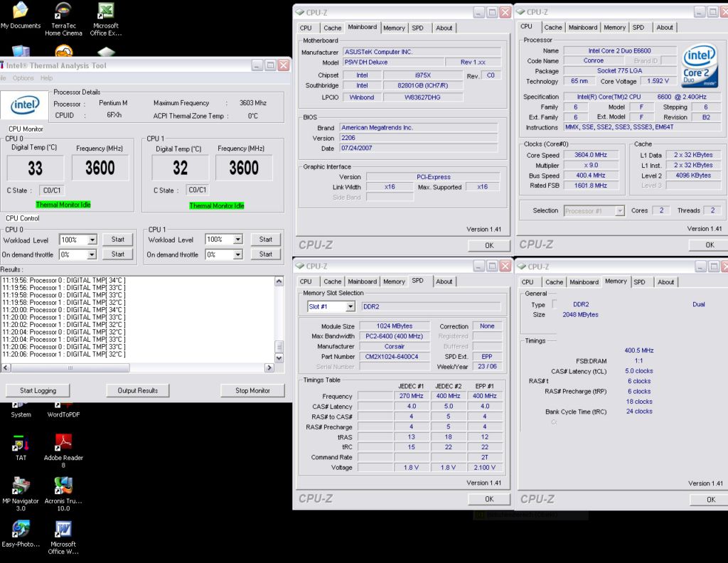The image size is (728, 563).
Task: Click the results log scroll down arrow
Action: tap(279, 358)
